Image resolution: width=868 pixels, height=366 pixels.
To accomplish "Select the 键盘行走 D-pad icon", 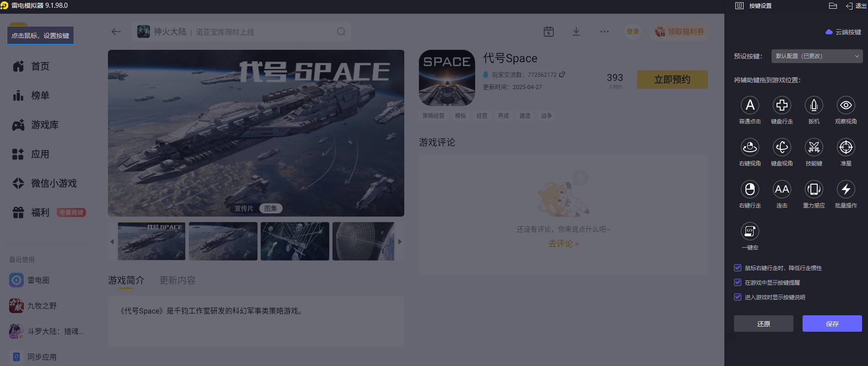I will (782, 105).
